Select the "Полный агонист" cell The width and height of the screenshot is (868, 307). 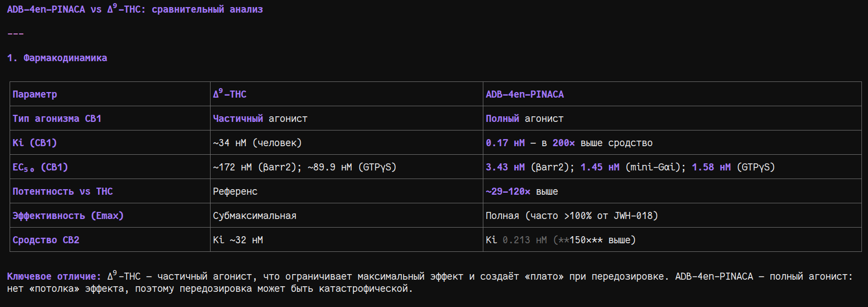(x=524, y=119)
